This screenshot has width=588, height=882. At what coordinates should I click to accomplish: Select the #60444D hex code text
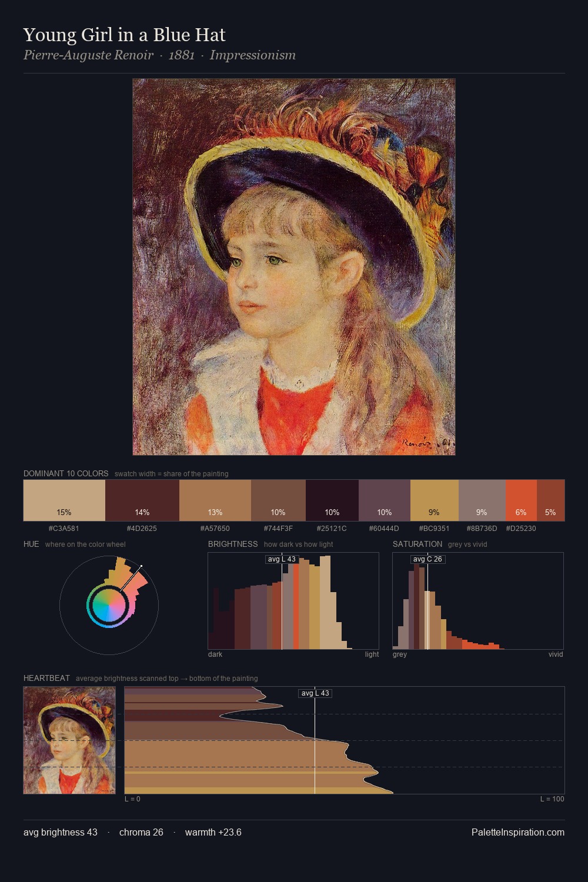coord(385,529)
